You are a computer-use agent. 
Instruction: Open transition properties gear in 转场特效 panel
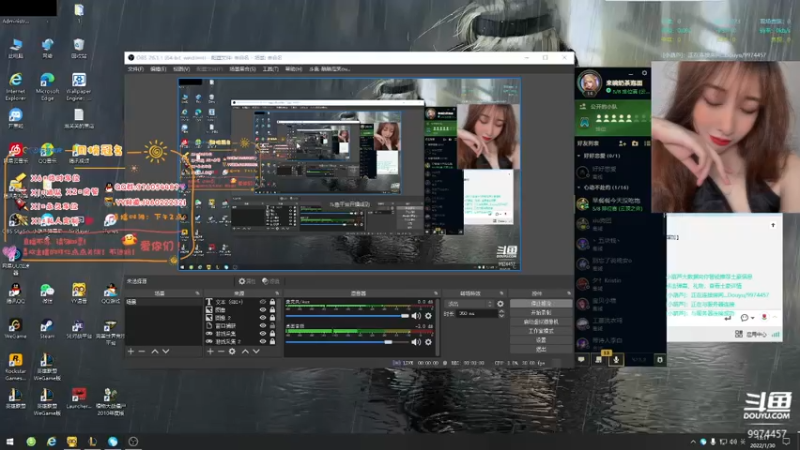[501, 304]
